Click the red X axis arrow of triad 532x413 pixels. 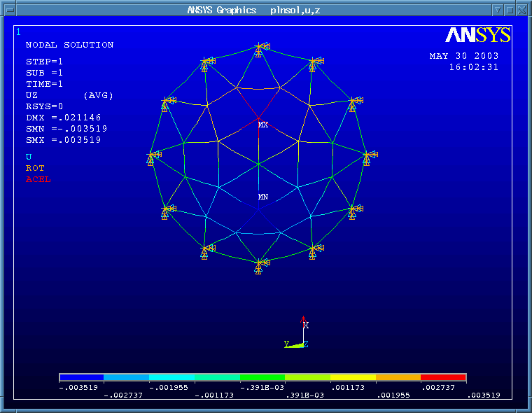tap(303, 321)
